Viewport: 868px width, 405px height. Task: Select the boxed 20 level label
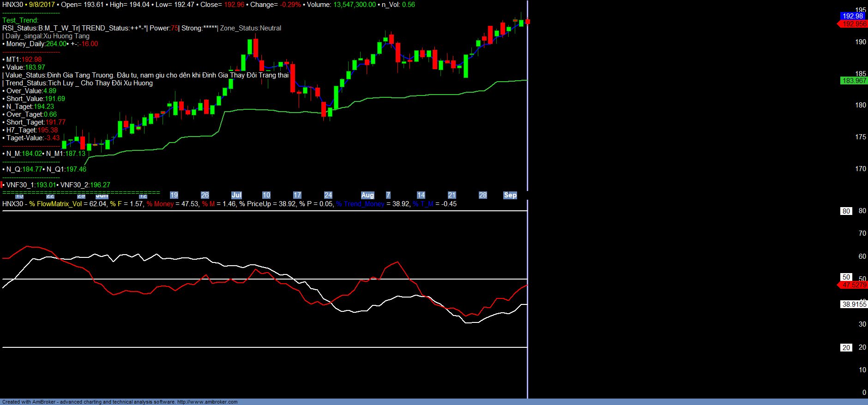click(x=846, y=348)
